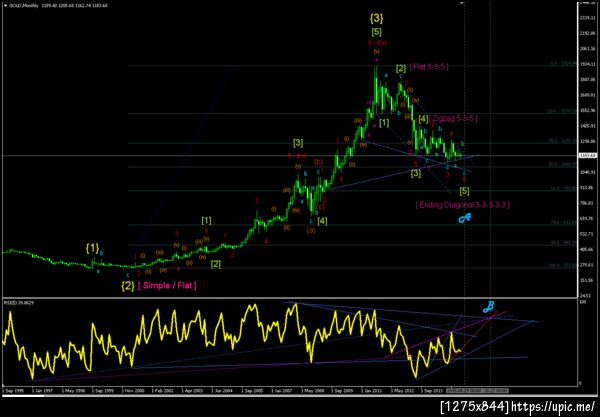Screen dimensions: 600x417
Task: Click the RSI scale value 100
Action: pos(583,303)
